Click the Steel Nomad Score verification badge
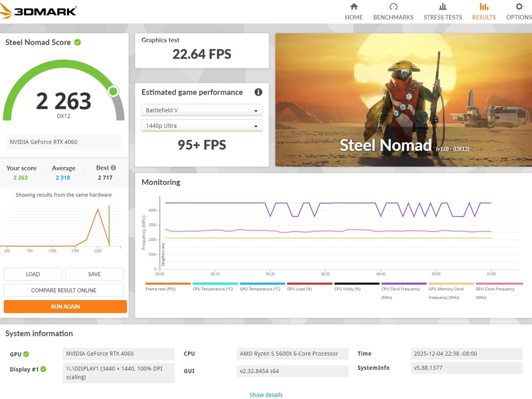Screen dimensions: 532x399 pyautogui.click(x=77, y=42)
